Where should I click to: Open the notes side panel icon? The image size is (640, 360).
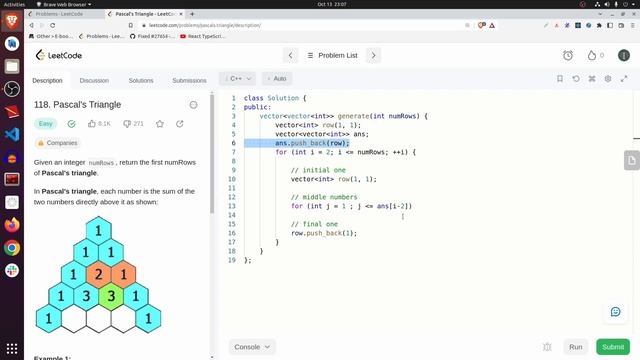coord(631,160)
